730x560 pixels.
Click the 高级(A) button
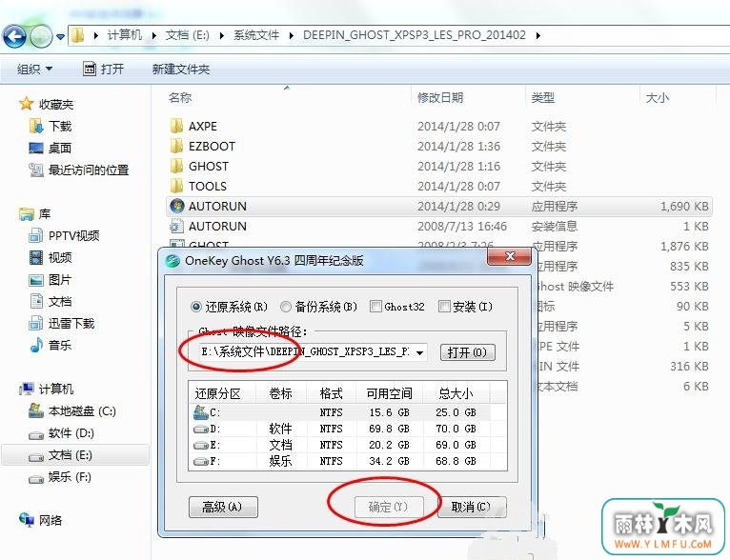223,507
